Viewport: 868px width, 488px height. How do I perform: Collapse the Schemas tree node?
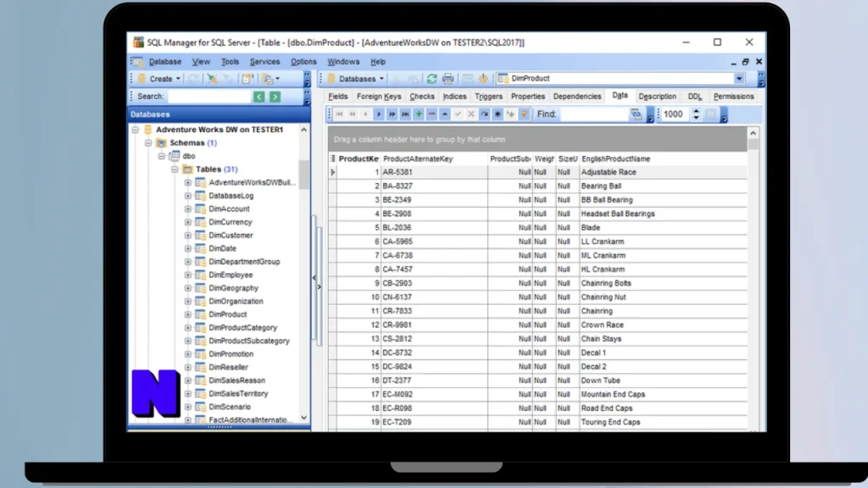click(147, 142)
